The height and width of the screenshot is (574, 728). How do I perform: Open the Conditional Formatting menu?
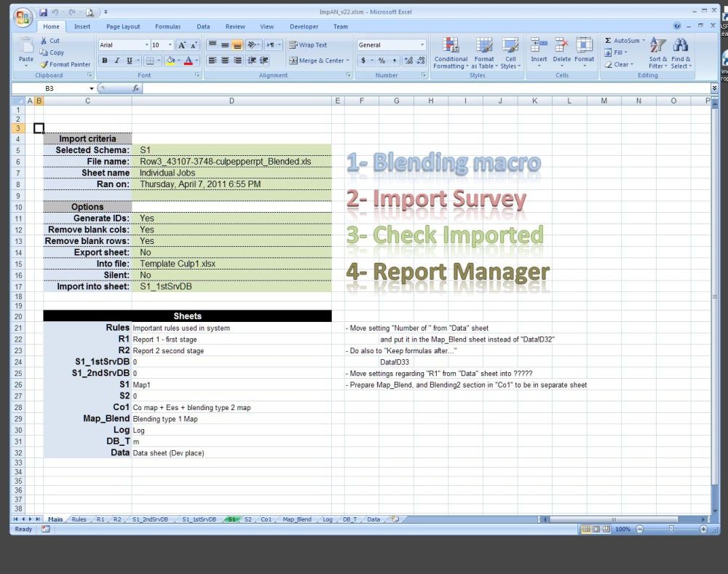click(x=451, y=51)
